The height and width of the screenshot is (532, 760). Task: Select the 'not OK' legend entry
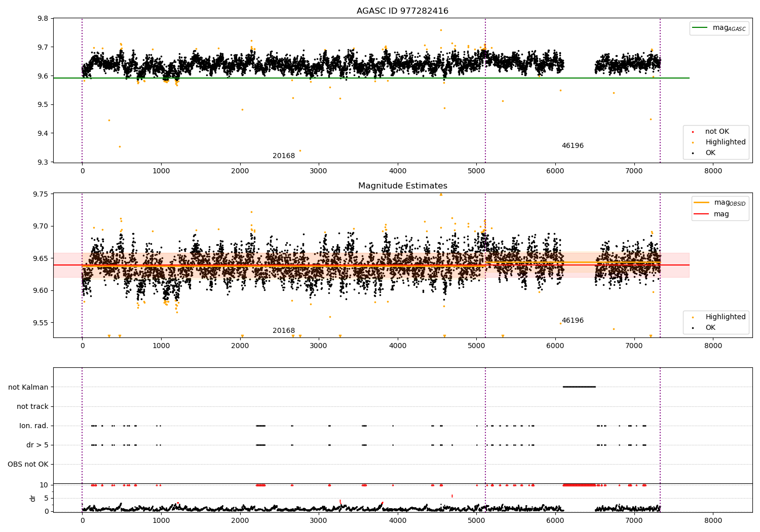tap(717, 132)
